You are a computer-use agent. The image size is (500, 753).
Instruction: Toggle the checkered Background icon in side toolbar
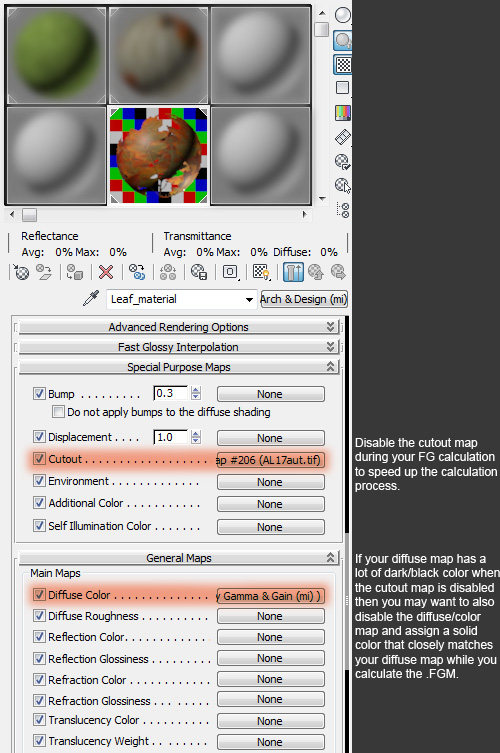(342, 64)
